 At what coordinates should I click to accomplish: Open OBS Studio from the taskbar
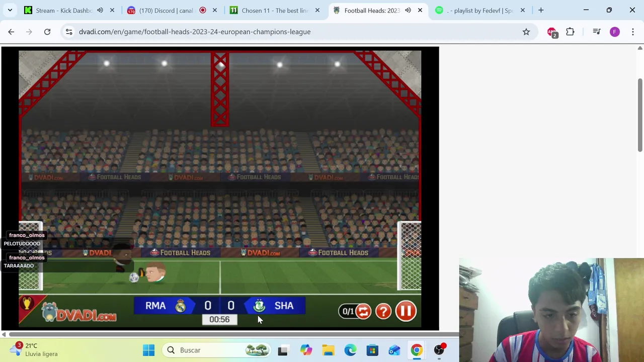439,350
